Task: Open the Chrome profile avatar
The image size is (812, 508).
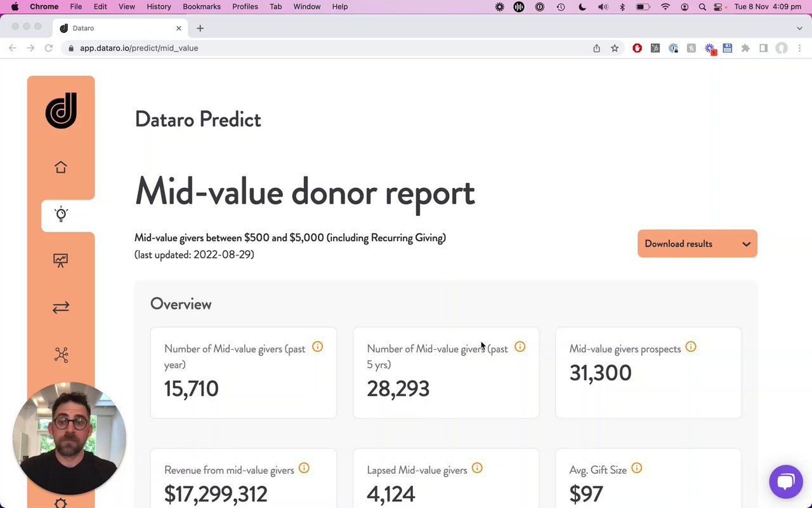Action: 782,48
